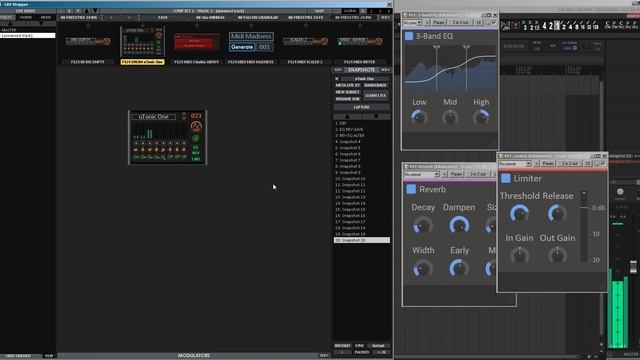
Task: Toggle the 3-Band EQ blue enable square
Action: 409,36
